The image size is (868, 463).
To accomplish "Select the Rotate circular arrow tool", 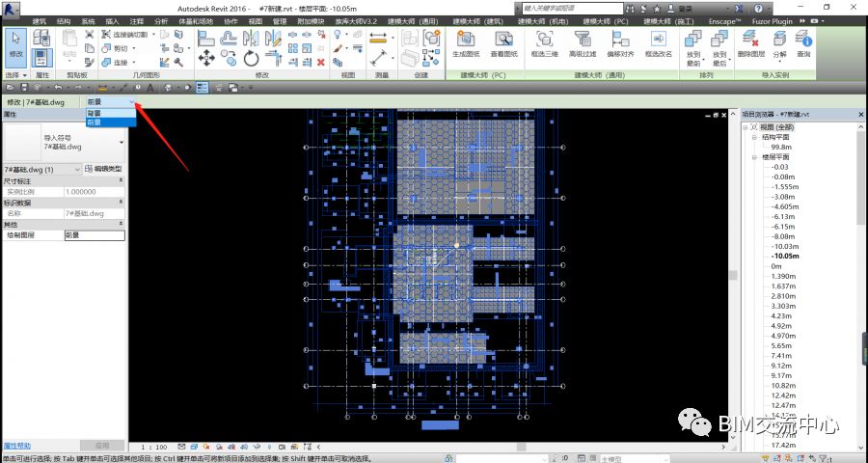I will pos(251,58).
